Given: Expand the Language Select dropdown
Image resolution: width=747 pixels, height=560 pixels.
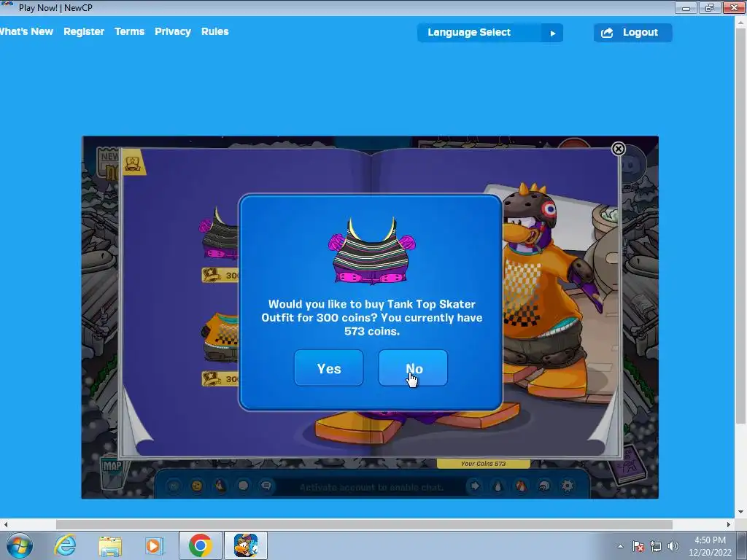Looking at the screenshot, I should (489, 33).
